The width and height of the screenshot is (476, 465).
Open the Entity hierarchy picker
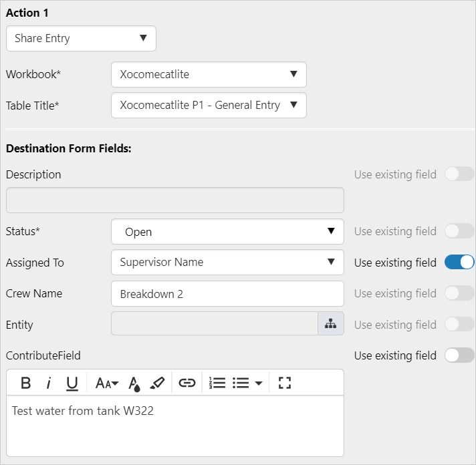[x=330, y=324]
